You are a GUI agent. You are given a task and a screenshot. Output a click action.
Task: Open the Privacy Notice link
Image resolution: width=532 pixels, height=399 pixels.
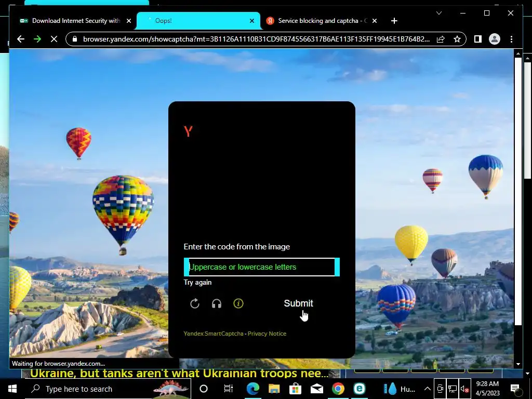point(267,334)
